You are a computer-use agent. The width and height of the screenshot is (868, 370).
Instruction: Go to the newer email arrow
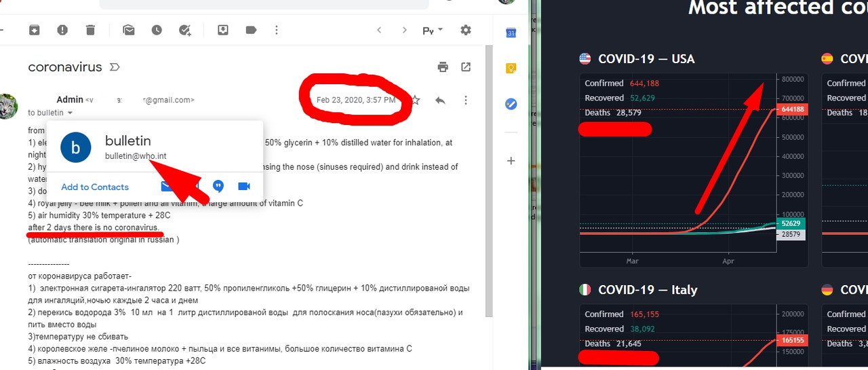click(x=379, y=30)
